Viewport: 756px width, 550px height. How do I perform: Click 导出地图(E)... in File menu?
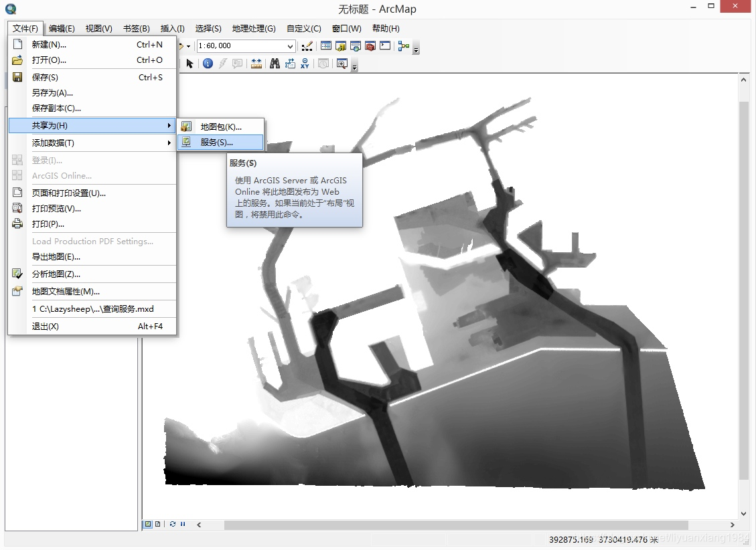(x=56, y=256)
